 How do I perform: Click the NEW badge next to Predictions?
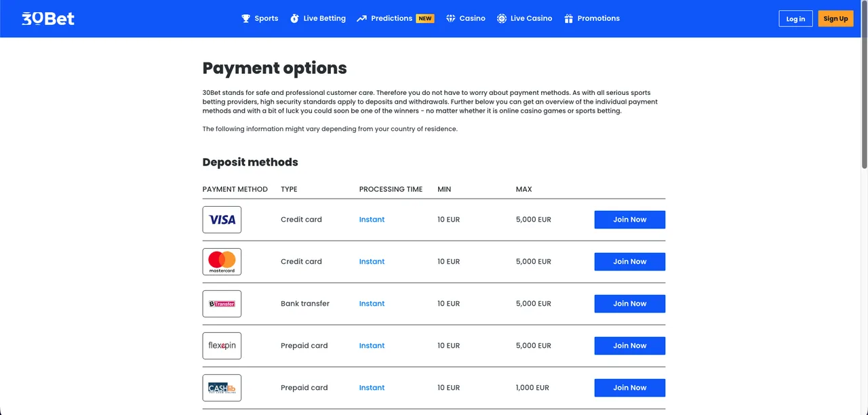click(425, 18)
